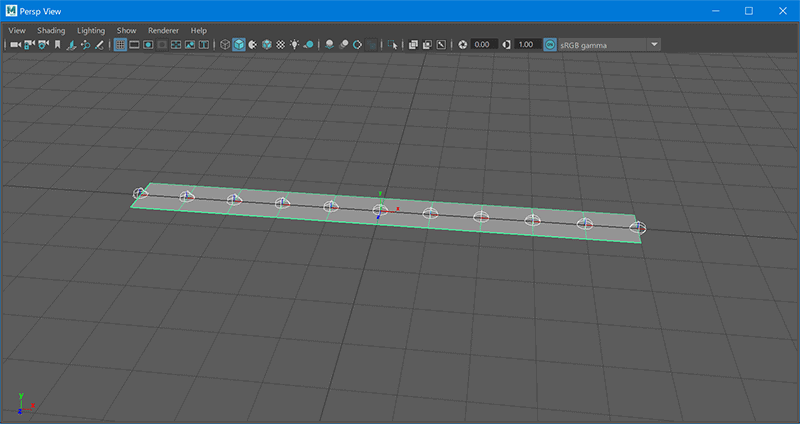This screenshot has width=800, height=424.
Task: Click the Exposure aperture icon
Action: point(463,45)
